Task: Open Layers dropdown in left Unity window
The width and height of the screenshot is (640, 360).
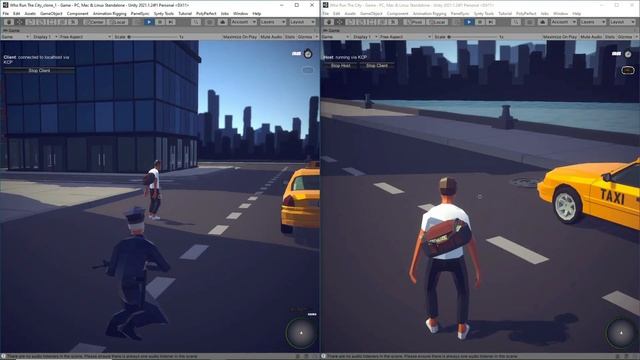Action: (x=272, y=22)
